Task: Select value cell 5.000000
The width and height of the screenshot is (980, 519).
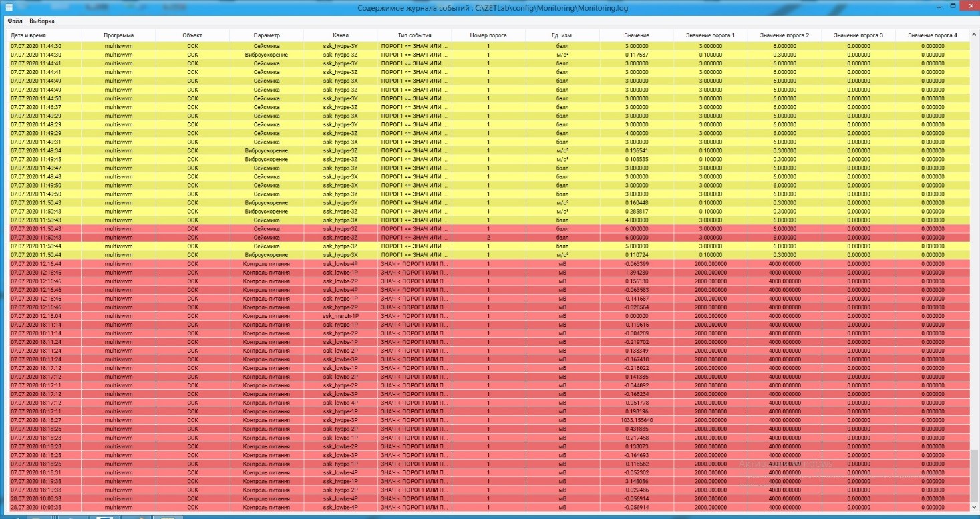Action: point(637,246)
